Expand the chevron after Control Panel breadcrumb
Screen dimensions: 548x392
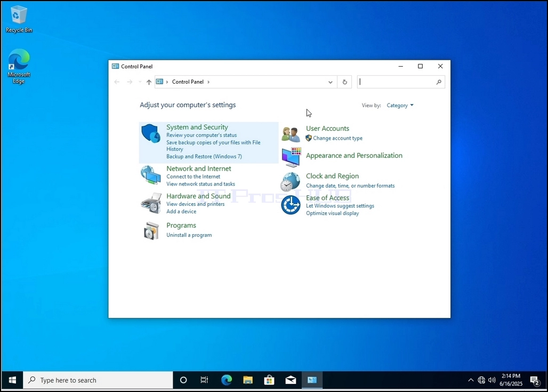coord(208,82)
